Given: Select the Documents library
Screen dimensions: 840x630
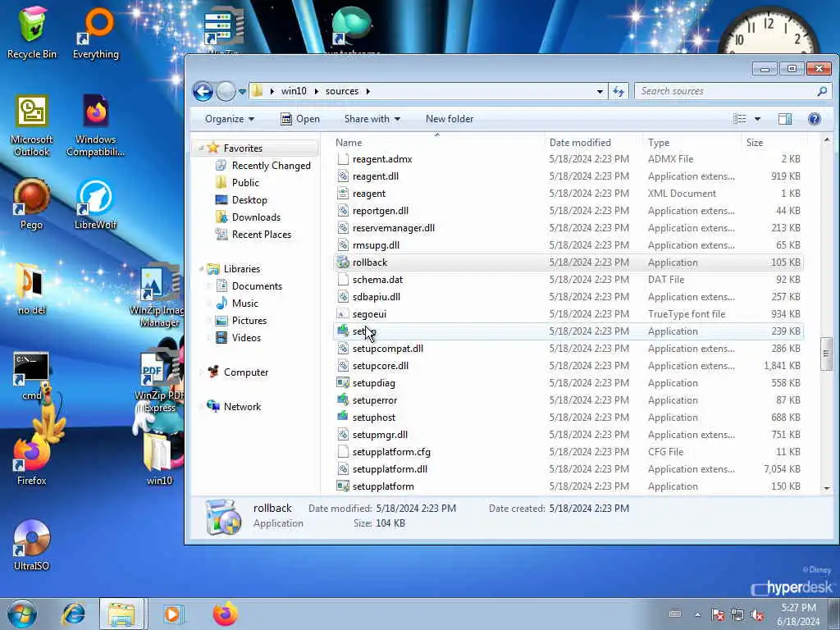Looking at the screenshot, I should [x=249, y=286].
